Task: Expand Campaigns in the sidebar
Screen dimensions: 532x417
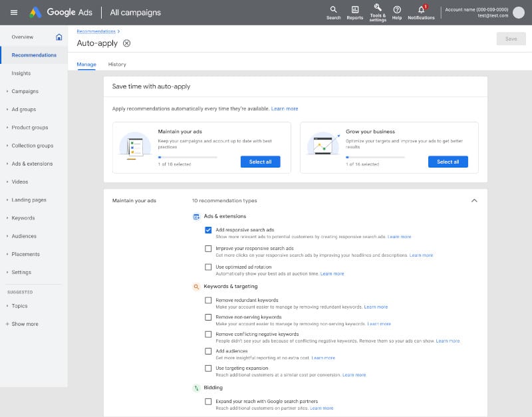Action: (x=25, y=91)
